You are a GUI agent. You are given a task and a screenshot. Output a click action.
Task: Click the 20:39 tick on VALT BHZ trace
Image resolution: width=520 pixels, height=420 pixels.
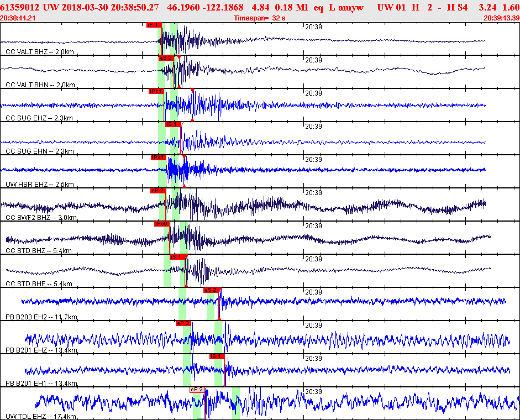(313, 27)
